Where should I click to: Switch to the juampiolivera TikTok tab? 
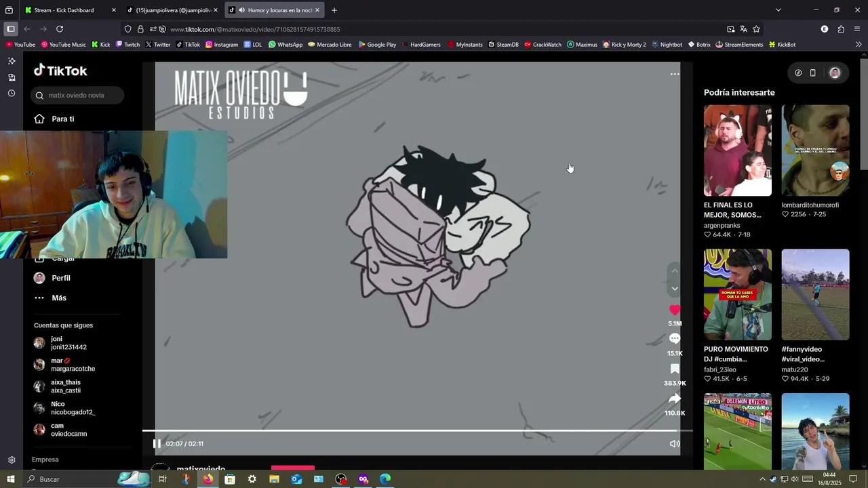(172, 10)
